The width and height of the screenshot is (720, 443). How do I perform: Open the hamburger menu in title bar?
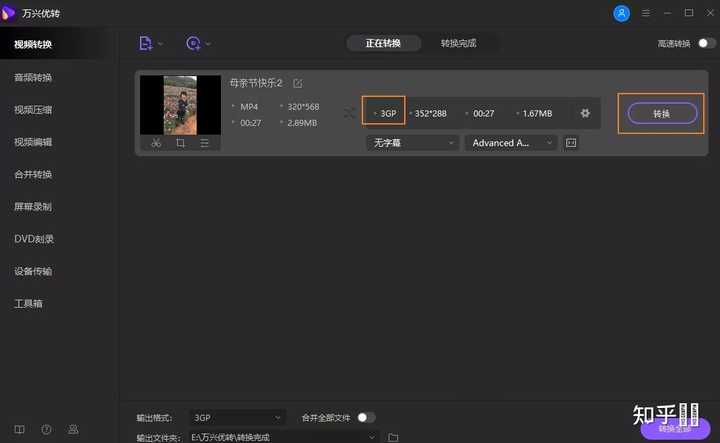[x=646, y=13]
